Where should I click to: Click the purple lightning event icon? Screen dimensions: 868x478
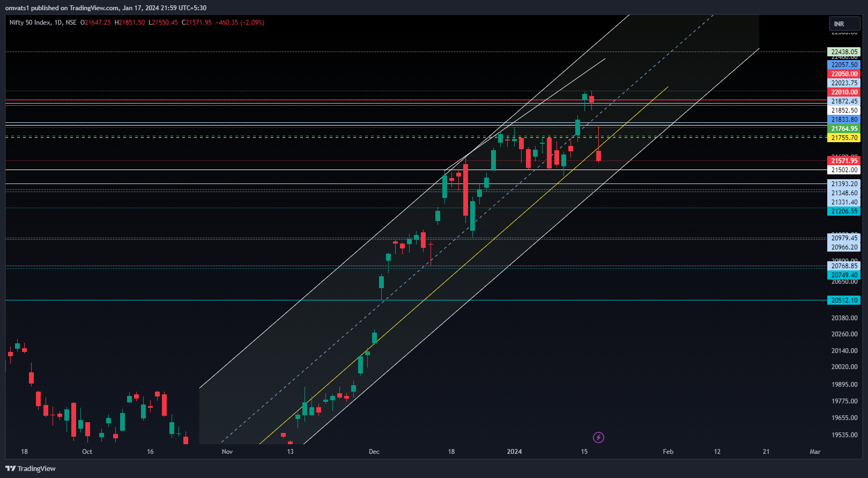pos(598,438)
